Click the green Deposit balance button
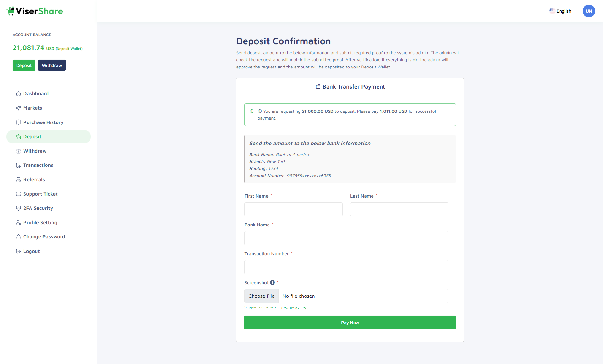603x364 pixels. click(24, 65)
